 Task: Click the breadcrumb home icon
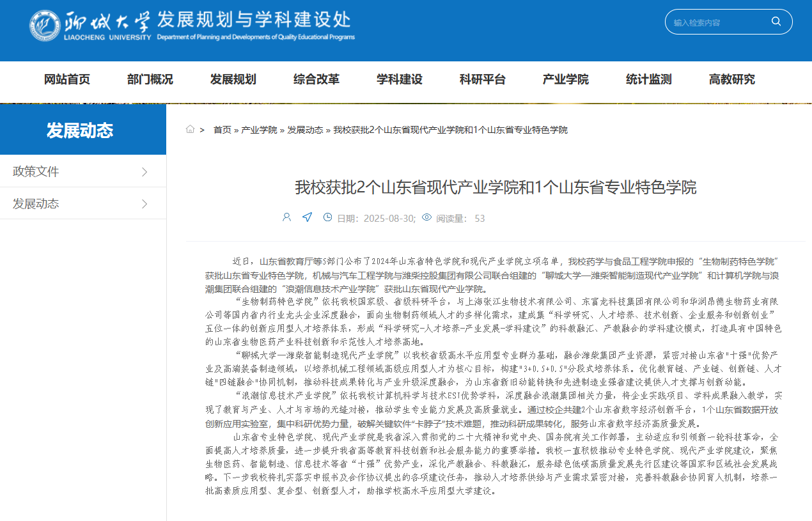click(x=191, y=129)
